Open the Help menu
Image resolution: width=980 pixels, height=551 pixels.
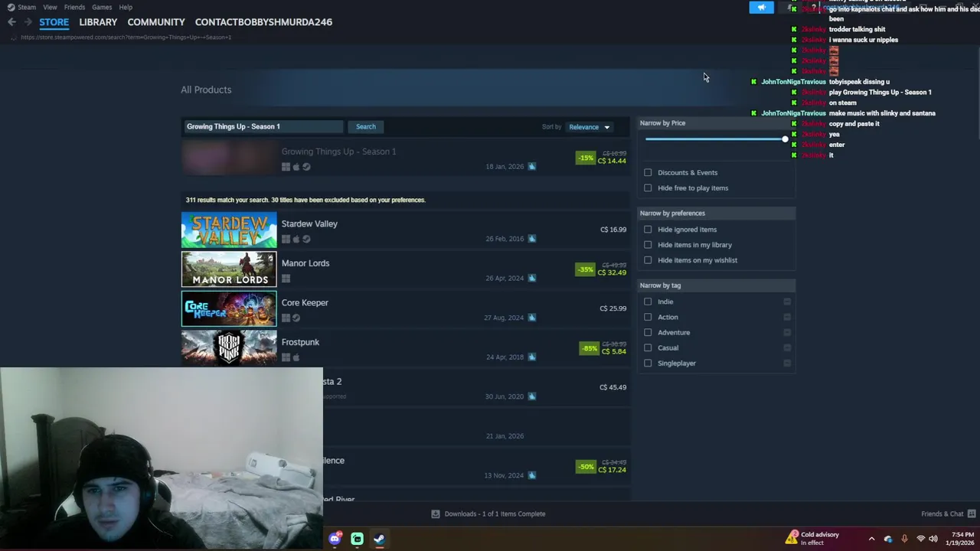pos(126,7)
